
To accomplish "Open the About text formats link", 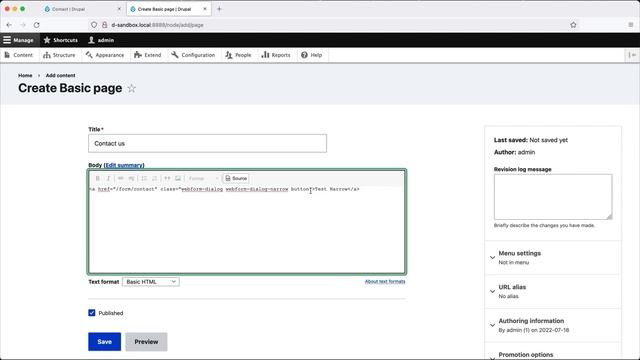I will click(x=385, y=281).
